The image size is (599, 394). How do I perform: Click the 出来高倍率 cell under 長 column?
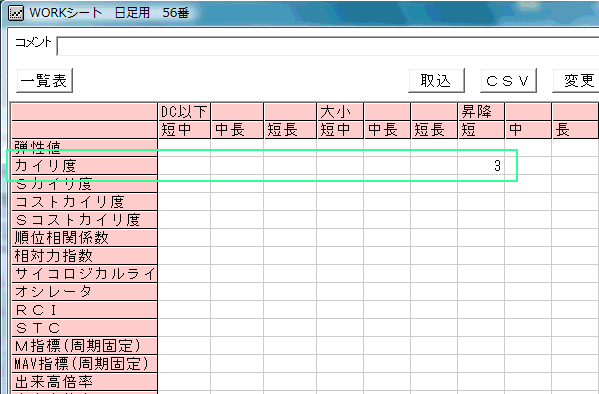click(x=575, y=381)
